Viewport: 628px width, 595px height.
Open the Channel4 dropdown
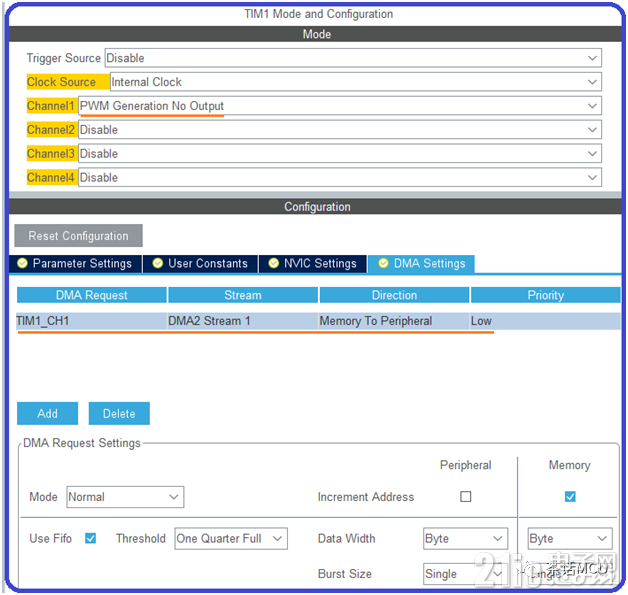point(340,177)
